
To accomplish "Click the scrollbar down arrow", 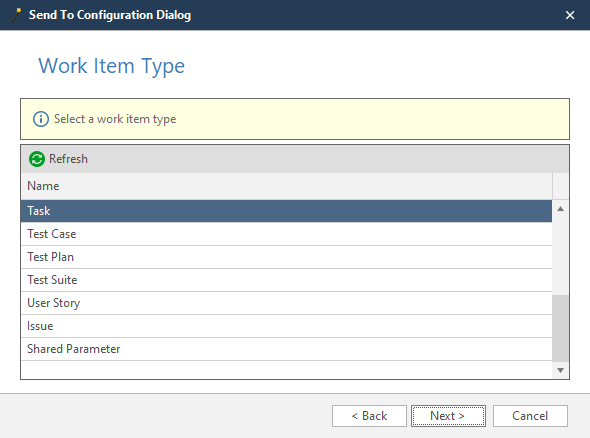I will pos(560,370).
